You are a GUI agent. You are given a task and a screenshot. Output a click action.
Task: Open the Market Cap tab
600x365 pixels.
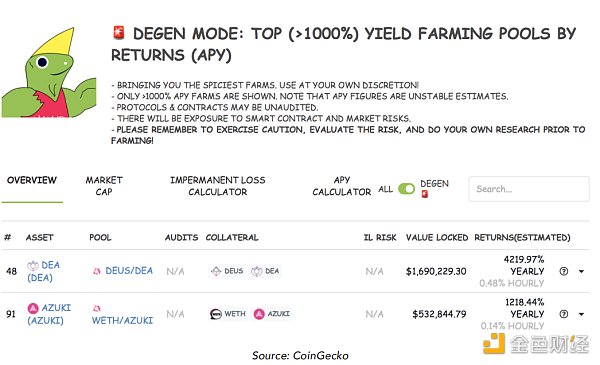point(104,186)
